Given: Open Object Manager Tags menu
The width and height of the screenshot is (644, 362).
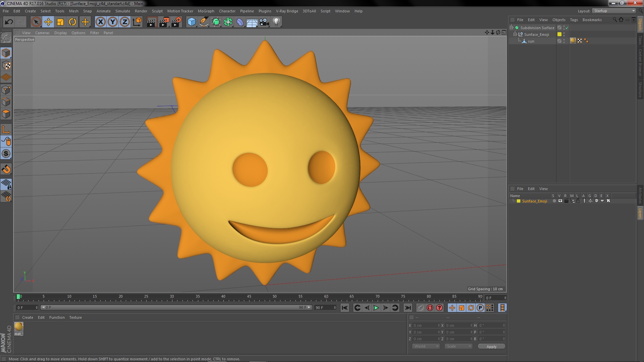Looking at the screenshot, I should [574, 20].
